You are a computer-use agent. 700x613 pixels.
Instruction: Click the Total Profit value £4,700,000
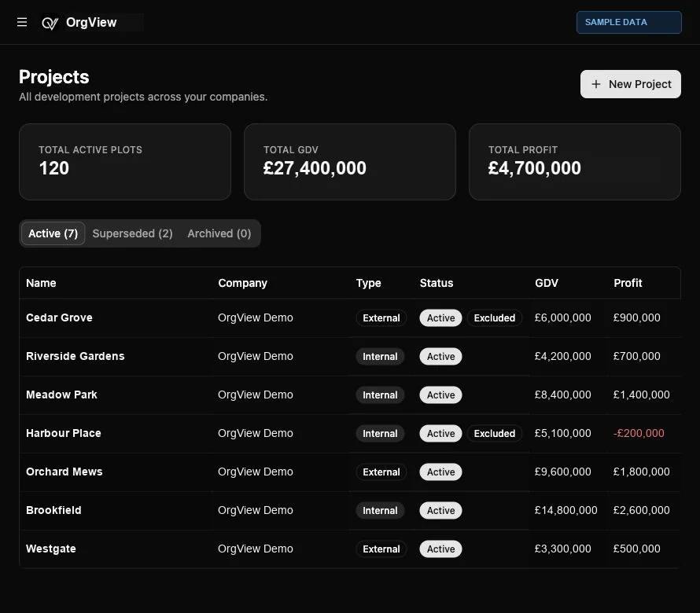click(x=534, y=168)
